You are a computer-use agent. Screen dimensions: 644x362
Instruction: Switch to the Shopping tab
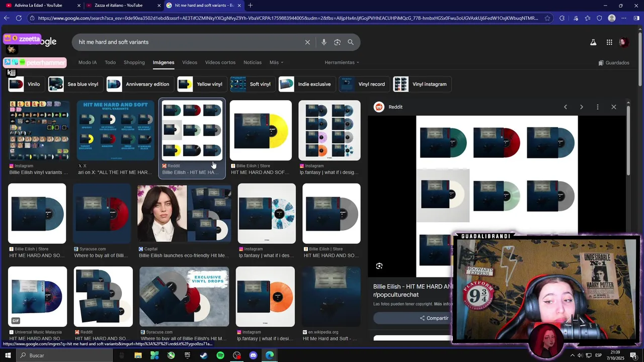pyautogui.click(x=134, y=62)
